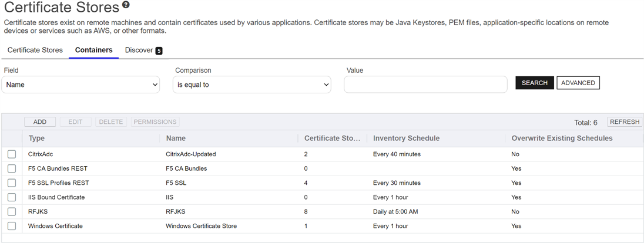Click the Overwrite Existing Schedules header

tap(562, 139)
